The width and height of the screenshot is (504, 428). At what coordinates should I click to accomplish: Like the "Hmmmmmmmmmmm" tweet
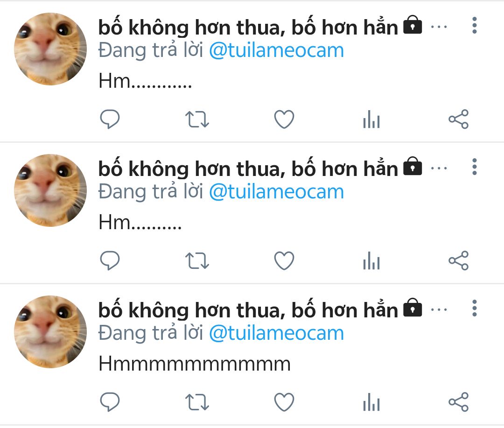[x=284, y=402]
